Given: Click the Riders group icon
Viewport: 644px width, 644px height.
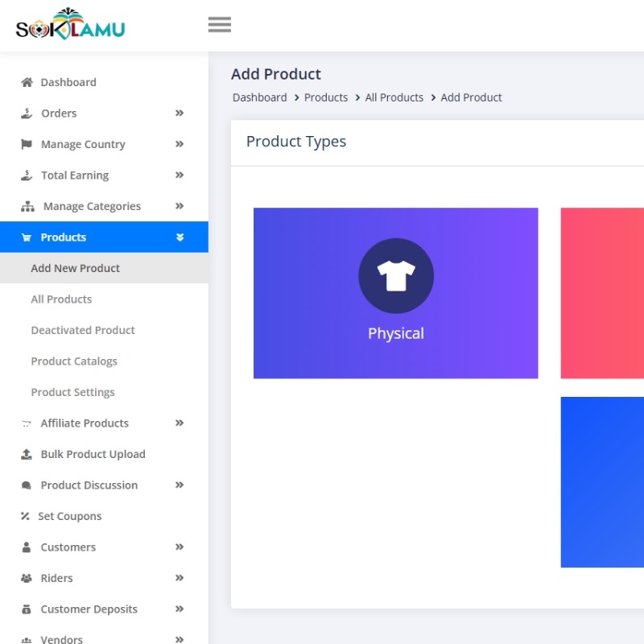Looking at the screenshot, I should tap(27, 578).
